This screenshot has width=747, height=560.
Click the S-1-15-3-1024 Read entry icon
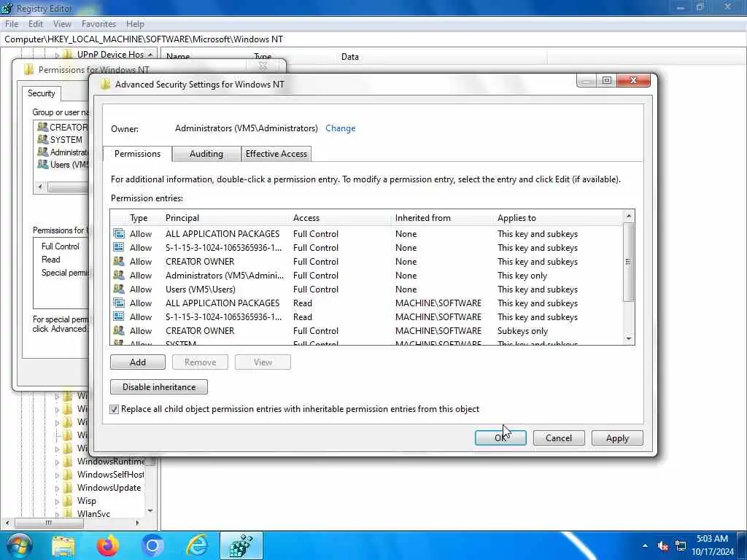119,316
